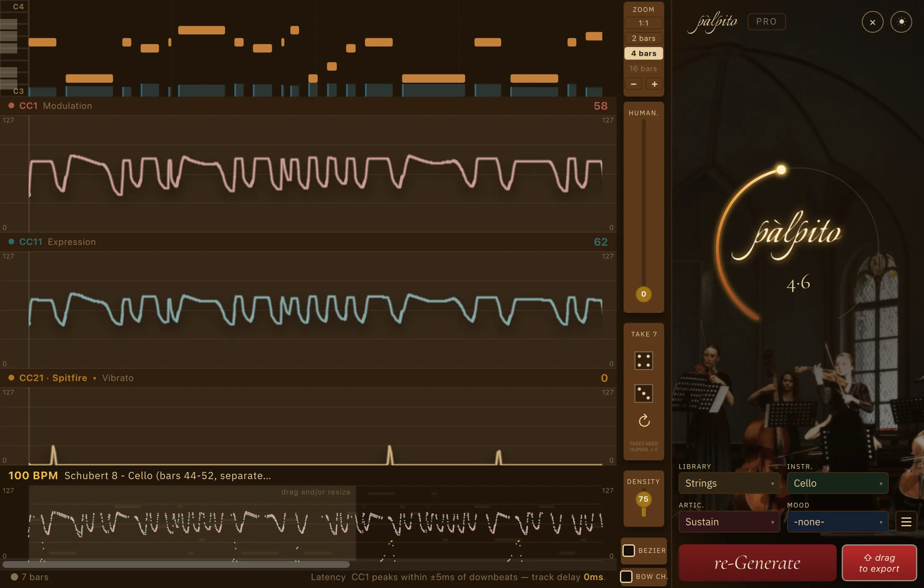This screenshot has height=588, width=924.
Task: Zoom out with the minus button
Action: [x=633, y=84]
